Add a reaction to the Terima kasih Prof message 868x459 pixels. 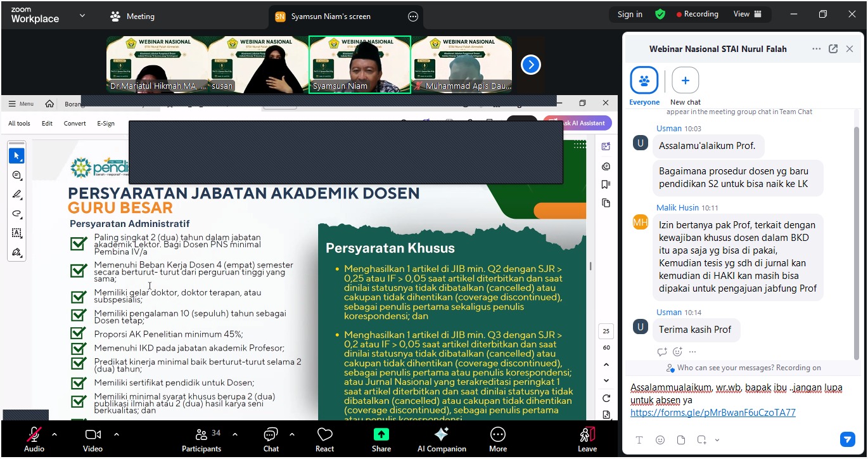(x=677, y=352)
